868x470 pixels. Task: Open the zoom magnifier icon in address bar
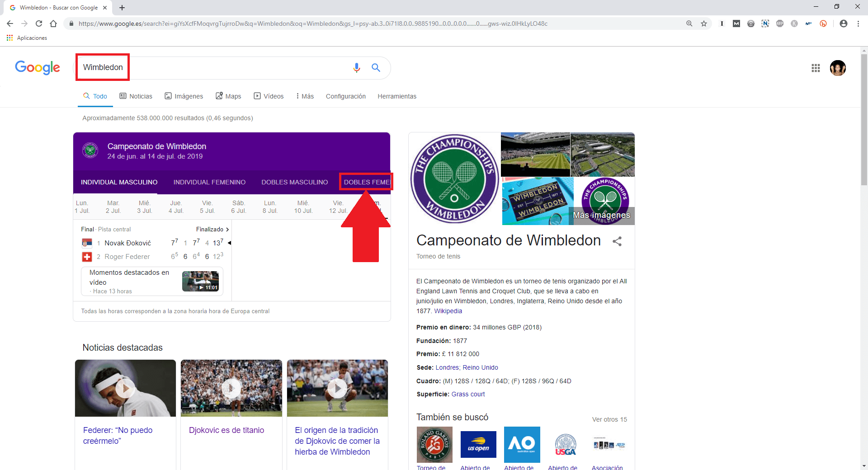point(689,23)
